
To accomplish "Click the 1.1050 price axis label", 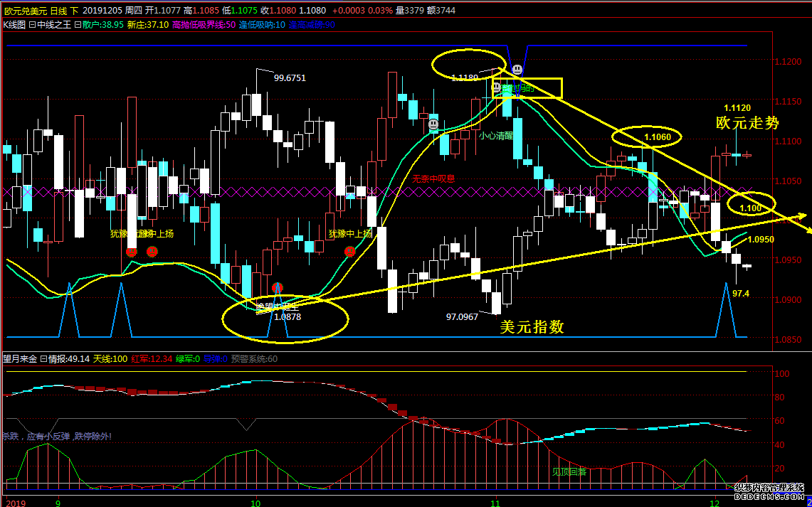I will pyautogui.click(x=788, y=181).
